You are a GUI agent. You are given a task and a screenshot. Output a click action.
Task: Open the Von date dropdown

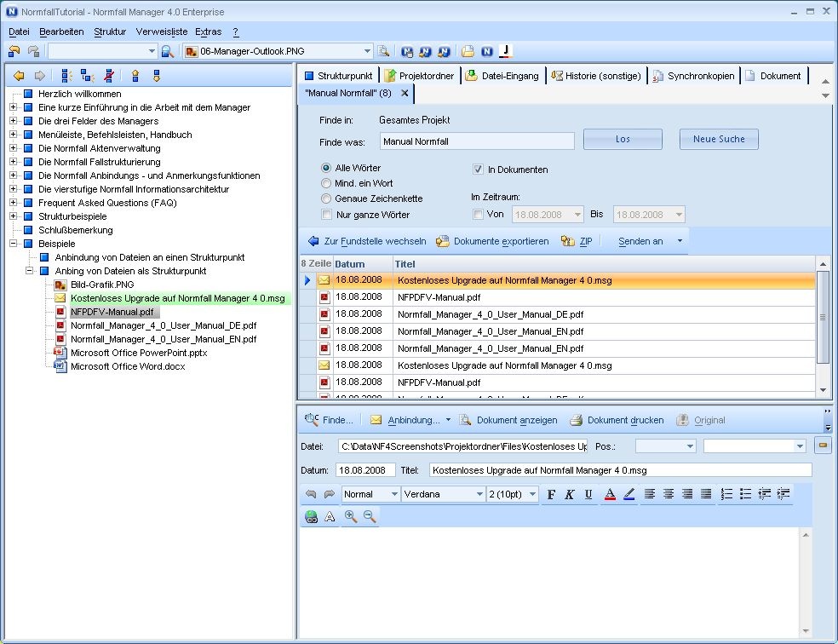click(x=577, y=215)
